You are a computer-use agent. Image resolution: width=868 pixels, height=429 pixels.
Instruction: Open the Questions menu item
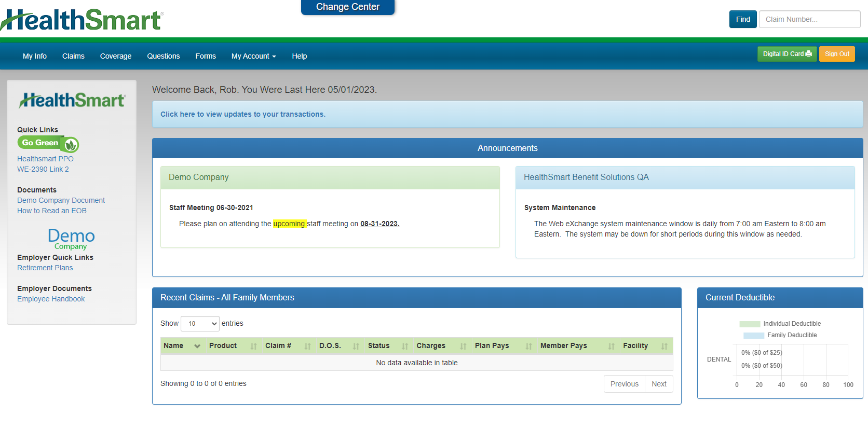tap(164, 56)
